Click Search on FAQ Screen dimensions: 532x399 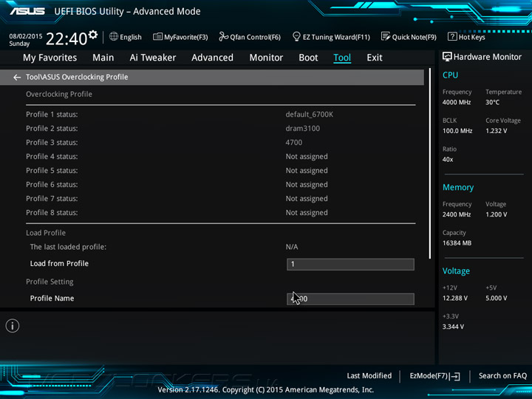(x=503, y=375)
